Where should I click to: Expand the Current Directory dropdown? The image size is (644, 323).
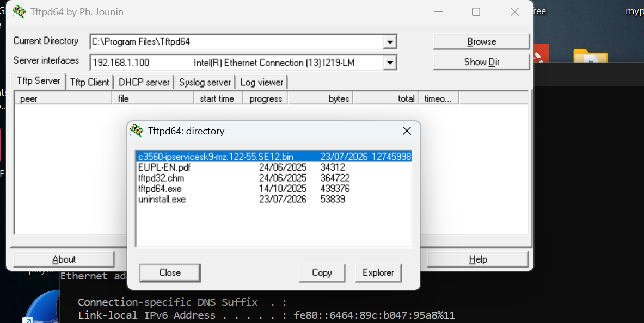point(389,42)
